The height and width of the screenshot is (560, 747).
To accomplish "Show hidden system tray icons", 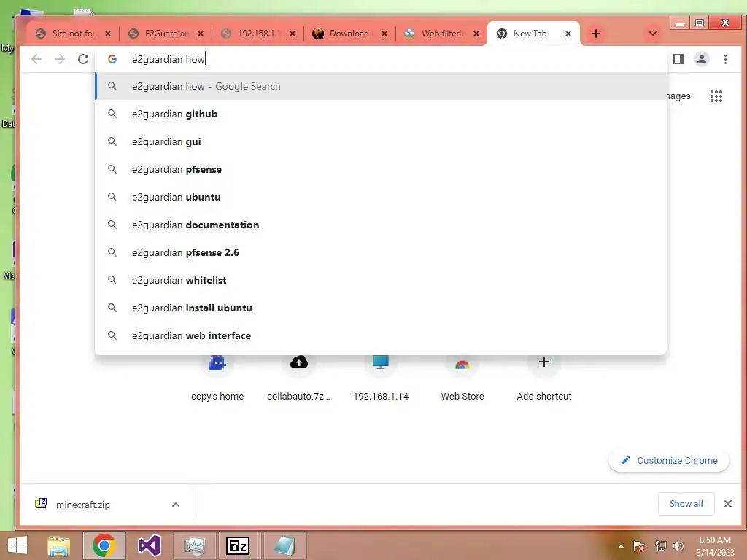I will 621,546.
